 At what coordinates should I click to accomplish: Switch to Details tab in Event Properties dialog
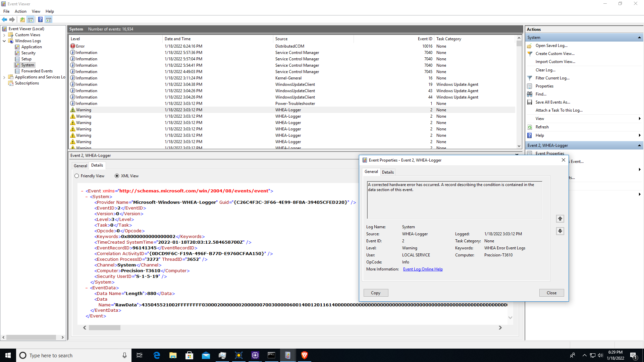388,172
